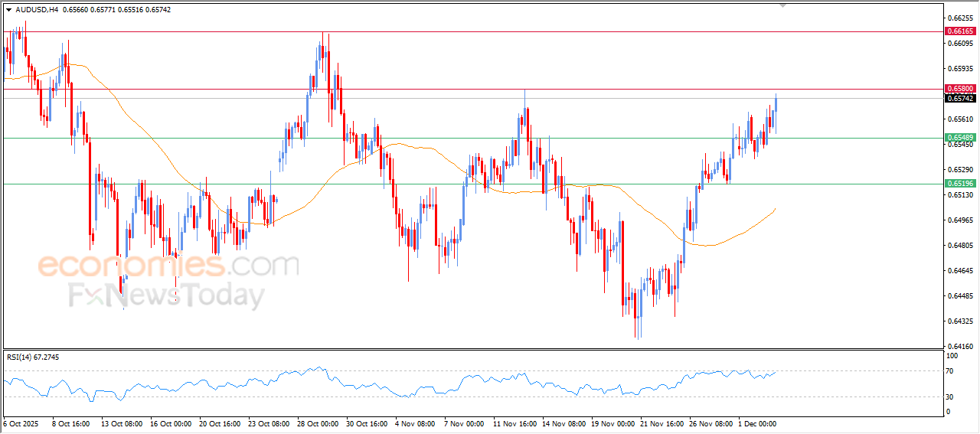Click the chart shift triangle marker at top
The height and width of the screenshot is (434, 980).
(782, 5)
